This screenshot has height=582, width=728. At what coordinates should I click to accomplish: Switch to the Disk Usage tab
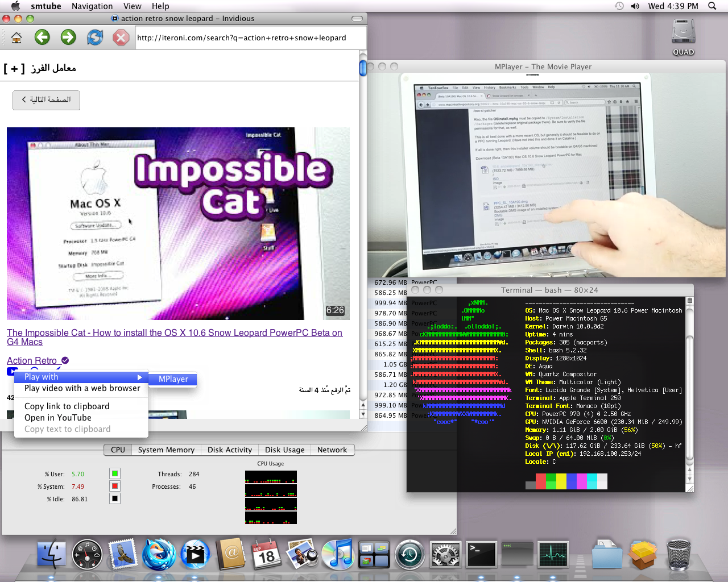pyautogui.click(x=284, y=450)
